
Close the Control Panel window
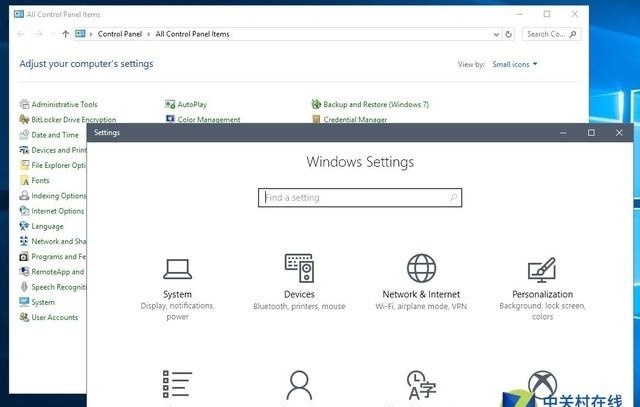coord(575,14)
